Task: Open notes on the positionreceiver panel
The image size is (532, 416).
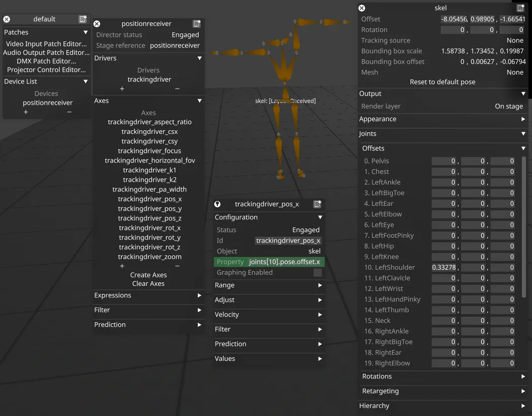Action: tap(197, 23)
